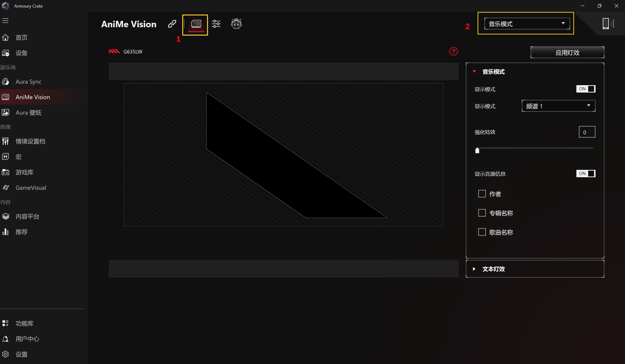Click the 设置 gear icon
This screenshot has height=364, width=625.
click(x=5, y=354)
